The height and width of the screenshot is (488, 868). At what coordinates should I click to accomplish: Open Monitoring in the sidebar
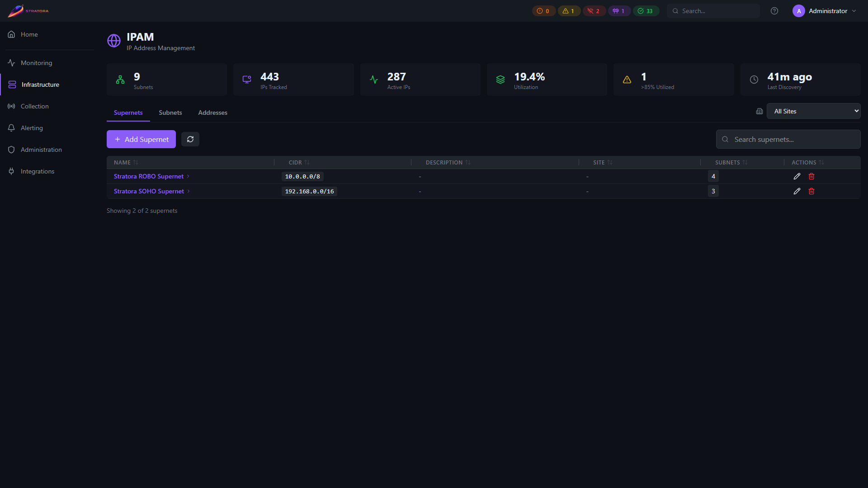tap(36, 63)
